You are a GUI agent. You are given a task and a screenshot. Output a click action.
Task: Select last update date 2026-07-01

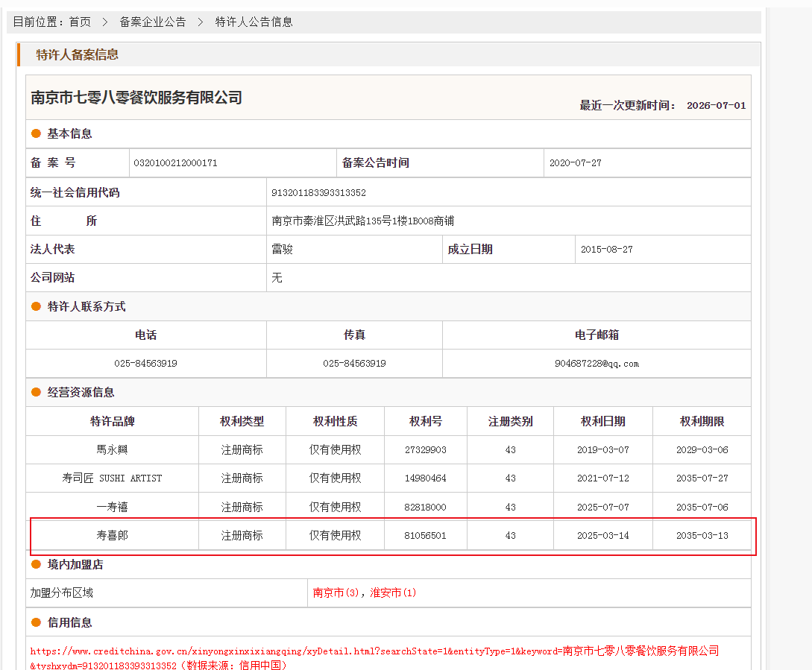click(717, 106)
